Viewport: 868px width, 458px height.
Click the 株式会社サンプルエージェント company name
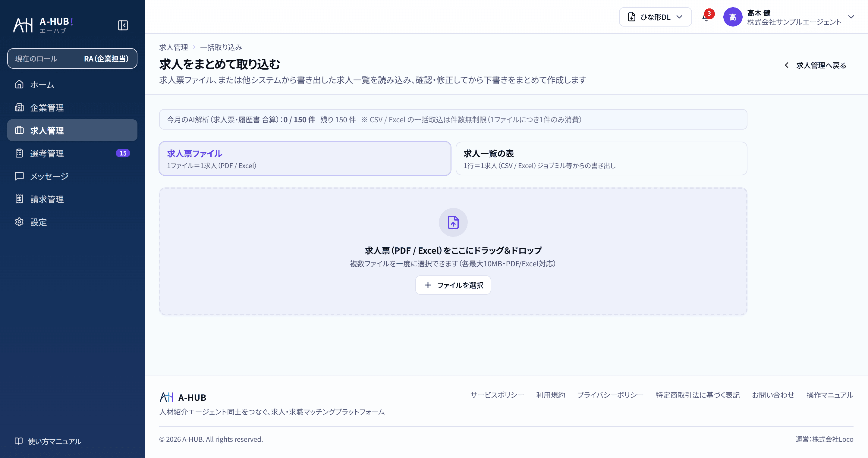pyautogui.click(x=794, y=22)
